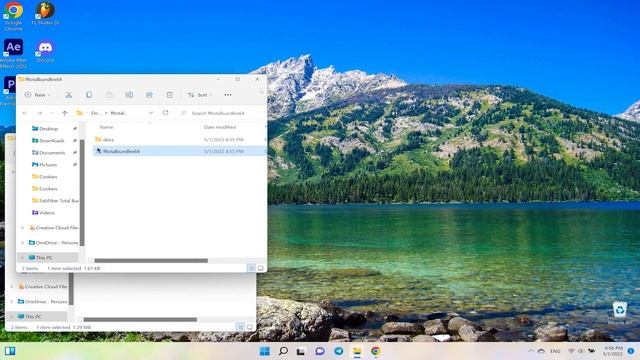Select the Adobe After Effects desktop shortcut
The image size is (640, 360).
pyautogui.click(x=13, y=54)
